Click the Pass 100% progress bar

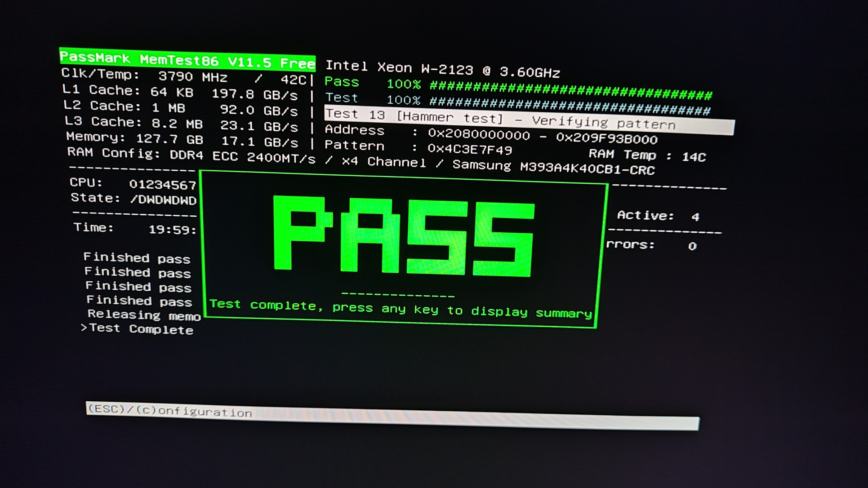[570, 90]
